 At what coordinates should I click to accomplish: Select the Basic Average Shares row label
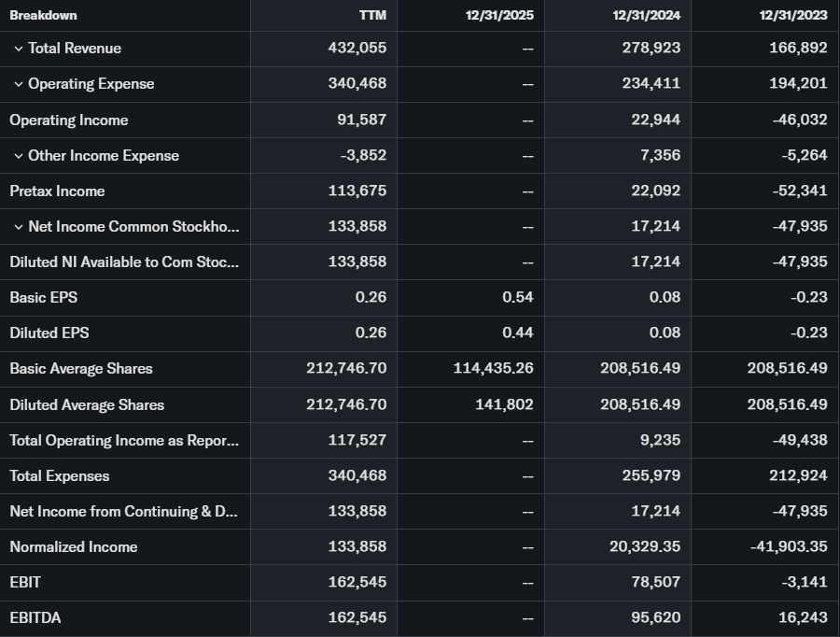81,368
